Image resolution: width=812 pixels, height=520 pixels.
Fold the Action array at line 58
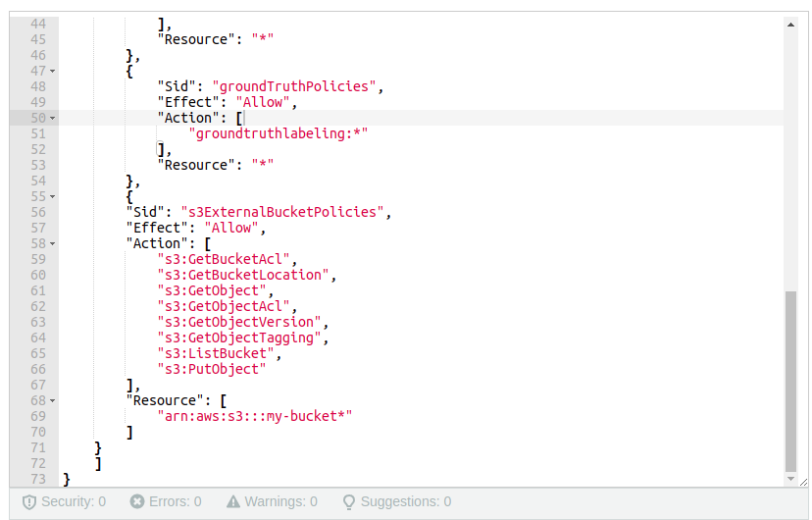tap(52, 244)
